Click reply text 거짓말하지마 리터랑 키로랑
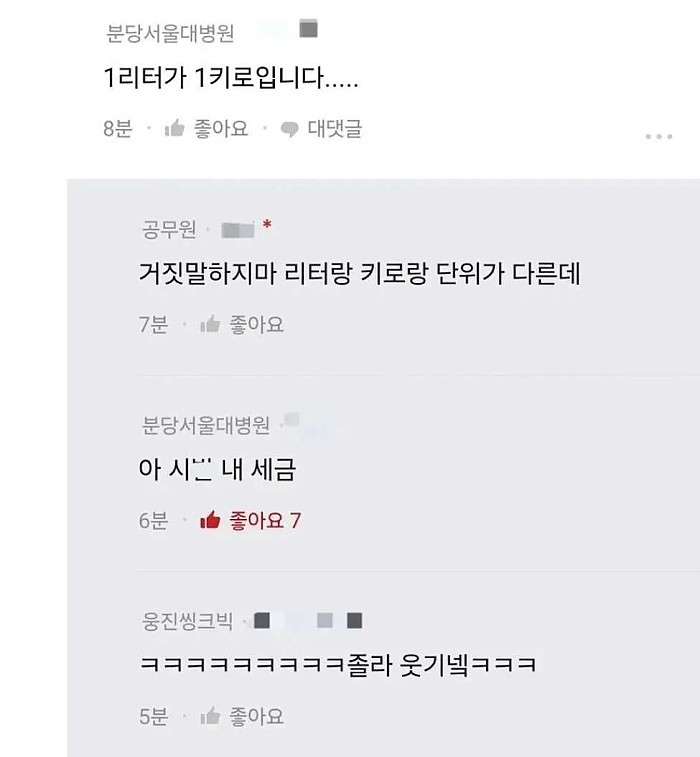Image resolution: width=700 pixels, height=757 pixels. tap(284, 273)
